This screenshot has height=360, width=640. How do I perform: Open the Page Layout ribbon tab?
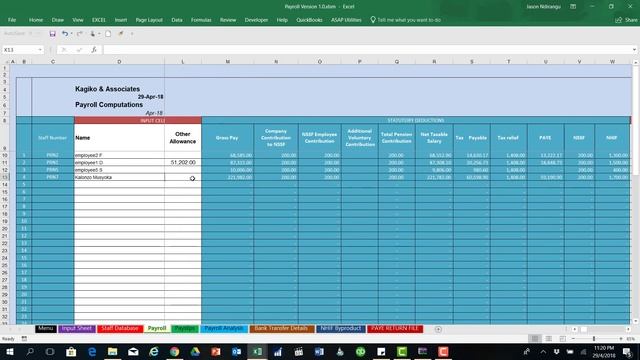[149, 20]
